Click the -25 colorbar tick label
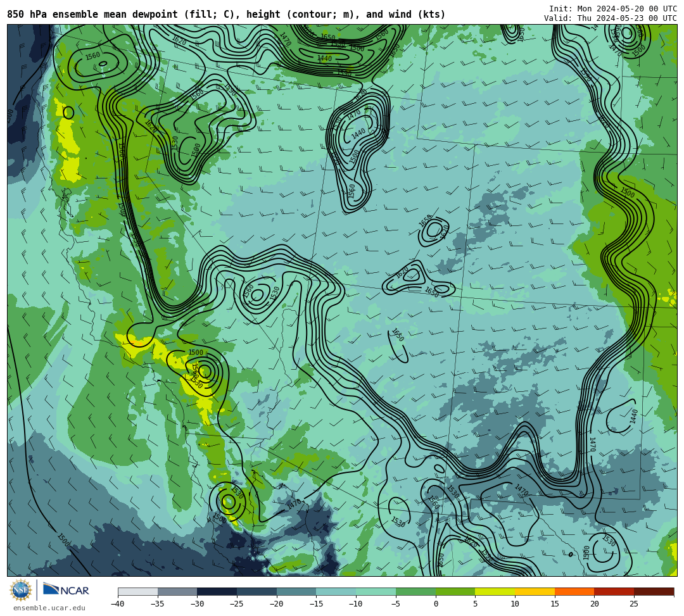The width and height of the screenshot is (684, 616). (x=236, y=604)
